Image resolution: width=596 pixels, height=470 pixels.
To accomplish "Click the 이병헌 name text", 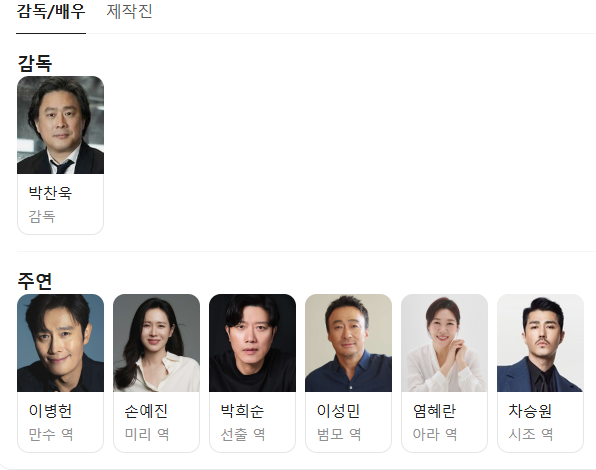I will [50, 411].
